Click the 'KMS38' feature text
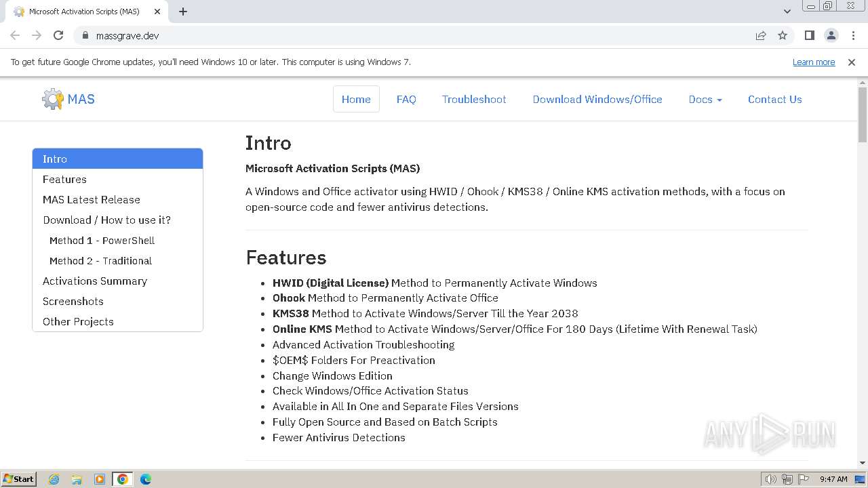The image size is (868, 488). pos(291,313)
